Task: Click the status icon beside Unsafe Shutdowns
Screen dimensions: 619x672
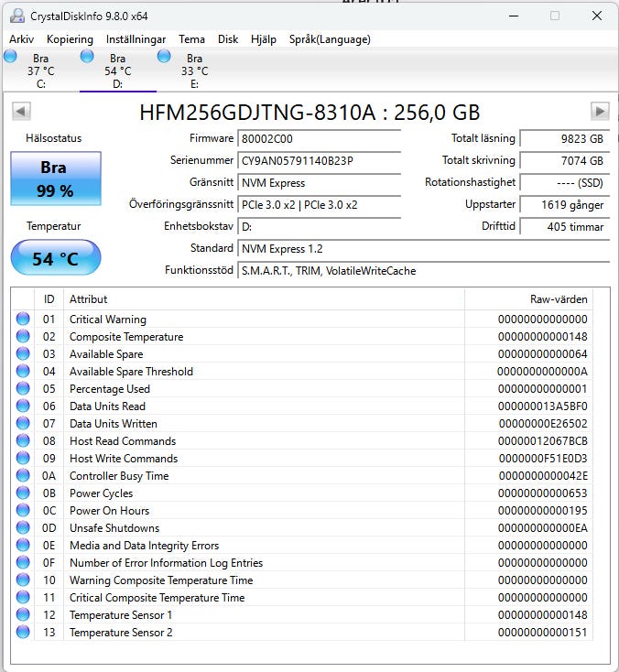Action: point(23,528)
